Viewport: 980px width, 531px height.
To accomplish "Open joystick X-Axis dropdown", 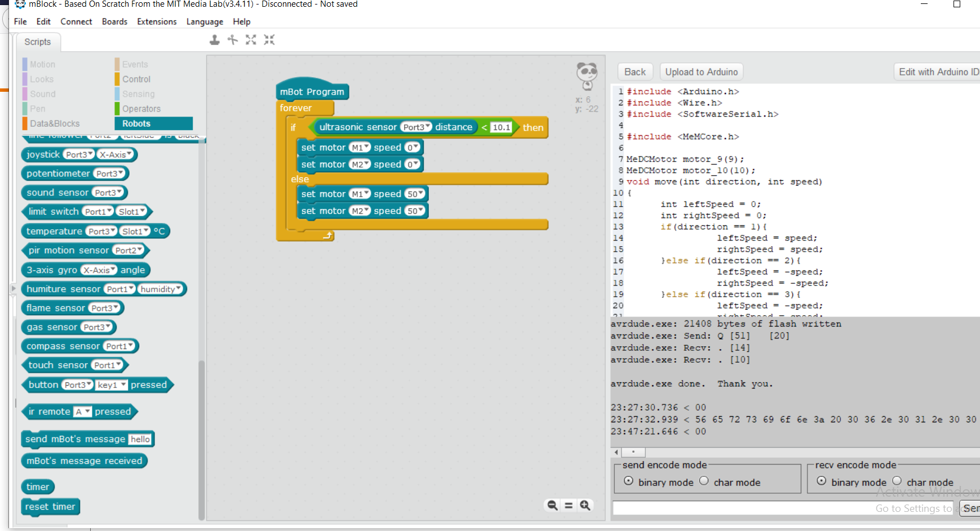I will [116, 154].
